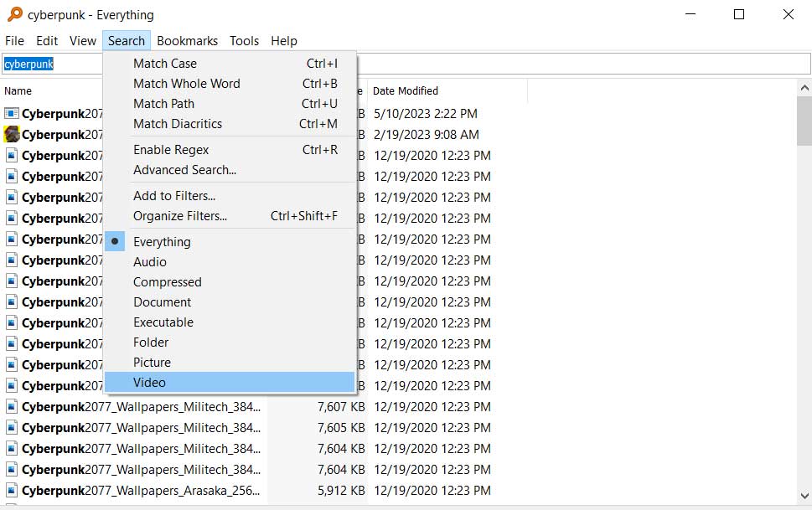Select the Audio filter
812x510 pixels.
230,262
